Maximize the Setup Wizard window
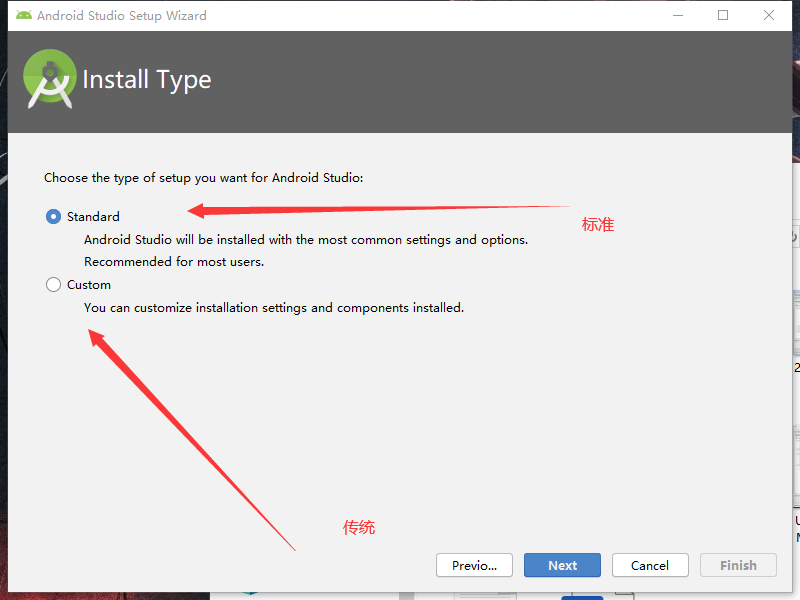The image size is (800, 600). coord(723,15)
